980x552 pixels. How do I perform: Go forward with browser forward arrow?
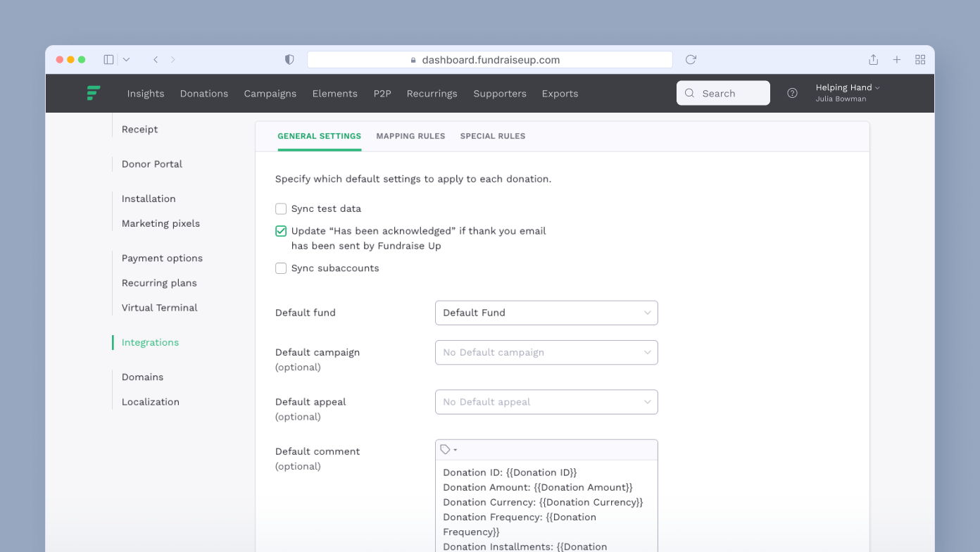click(173, 60)
